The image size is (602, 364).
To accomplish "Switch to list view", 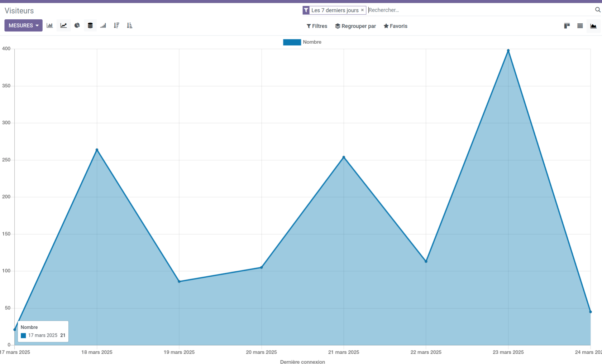I will tap(580, 26).
